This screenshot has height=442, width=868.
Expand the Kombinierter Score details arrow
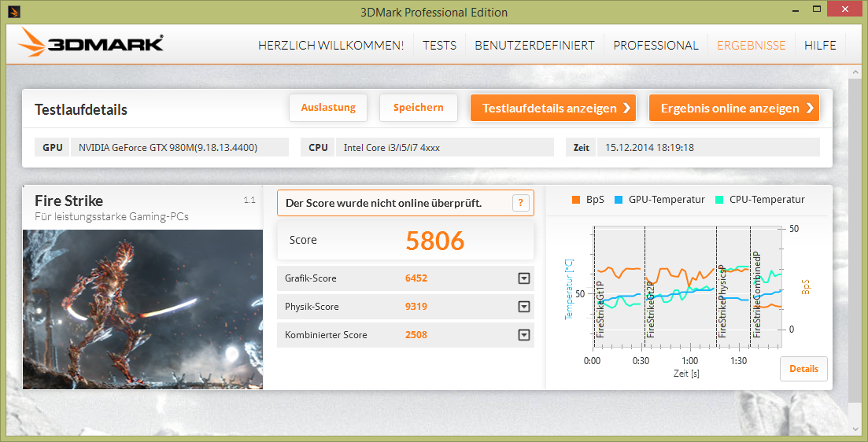[523, 335]
